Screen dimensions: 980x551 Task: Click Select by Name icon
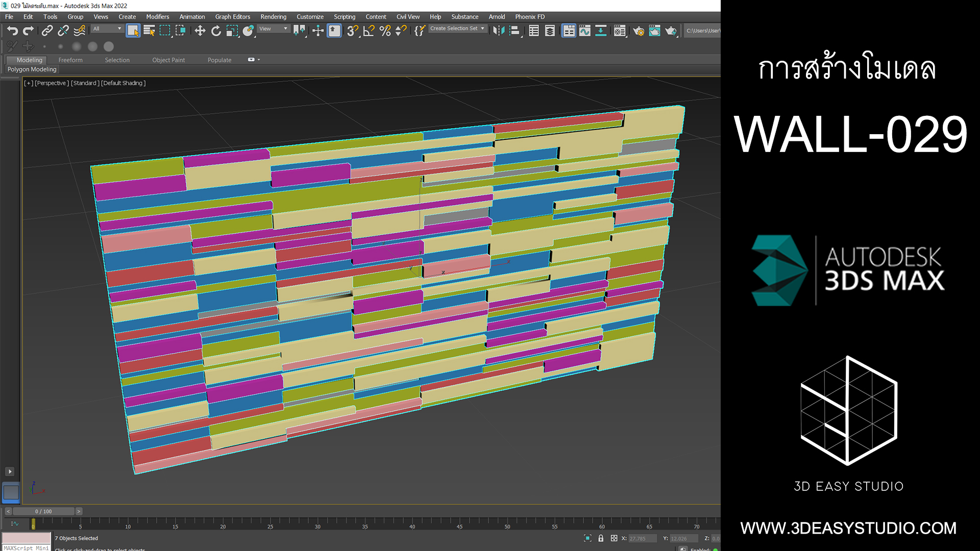coord(149,31)
